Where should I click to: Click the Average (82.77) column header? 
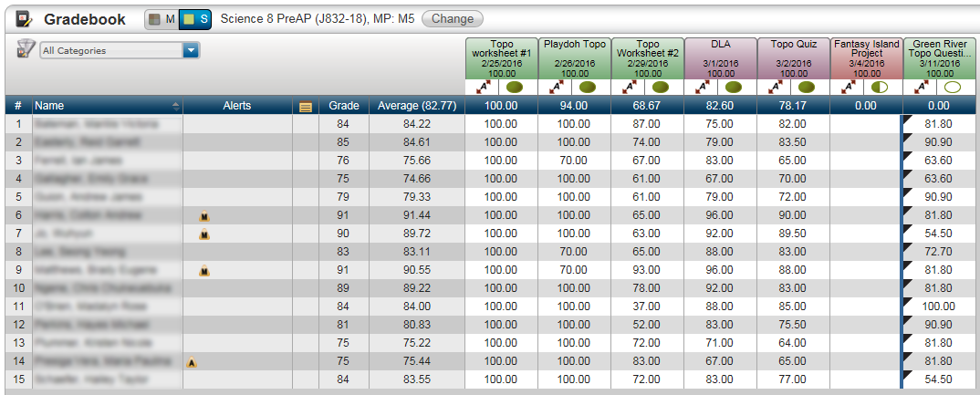click(x=416, y=106)
